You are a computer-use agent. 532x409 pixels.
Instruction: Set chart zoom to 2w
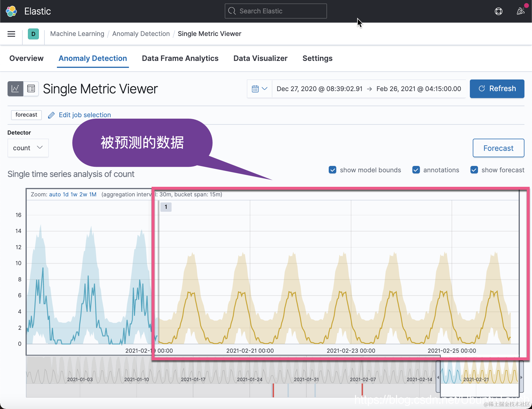pos(83,194)
